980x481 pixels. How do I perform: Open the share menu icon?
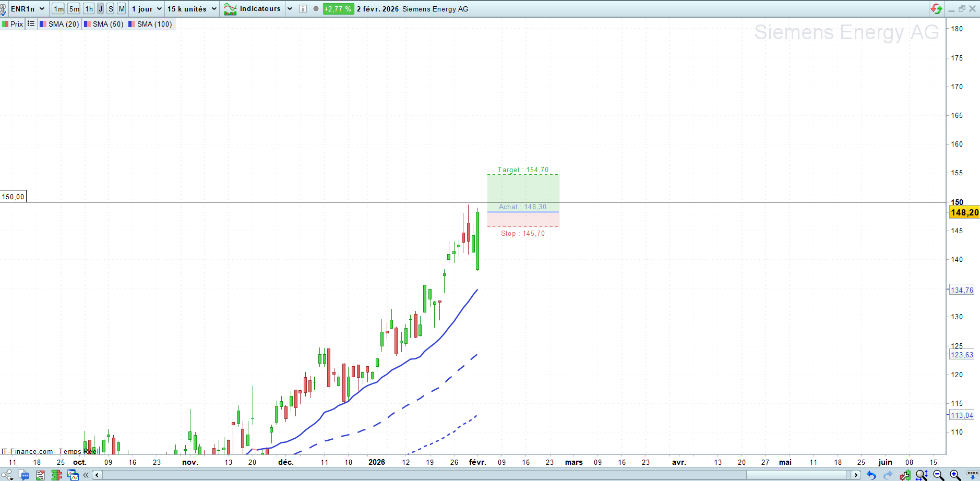7,475
